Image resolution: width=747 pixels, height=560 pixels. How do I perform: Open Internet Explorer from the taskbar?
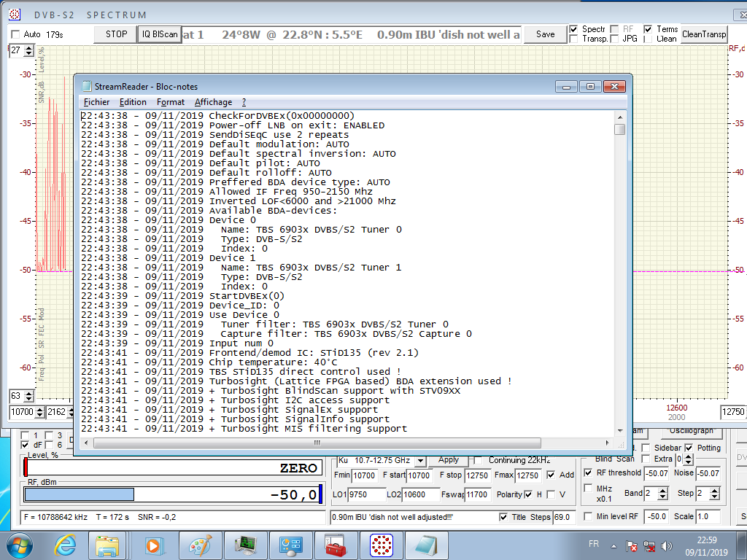pos(63,545)
